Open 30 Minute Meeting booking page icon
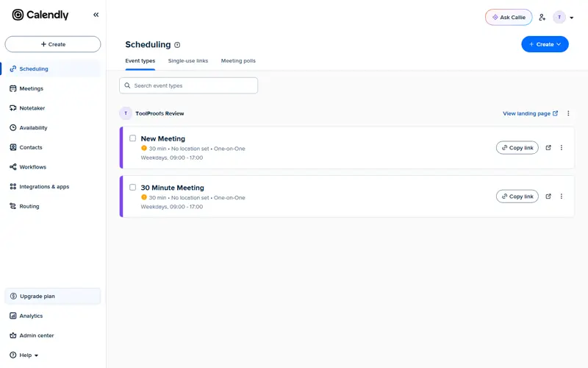This screenshot has height=368, width=588. tap(548, 197)
